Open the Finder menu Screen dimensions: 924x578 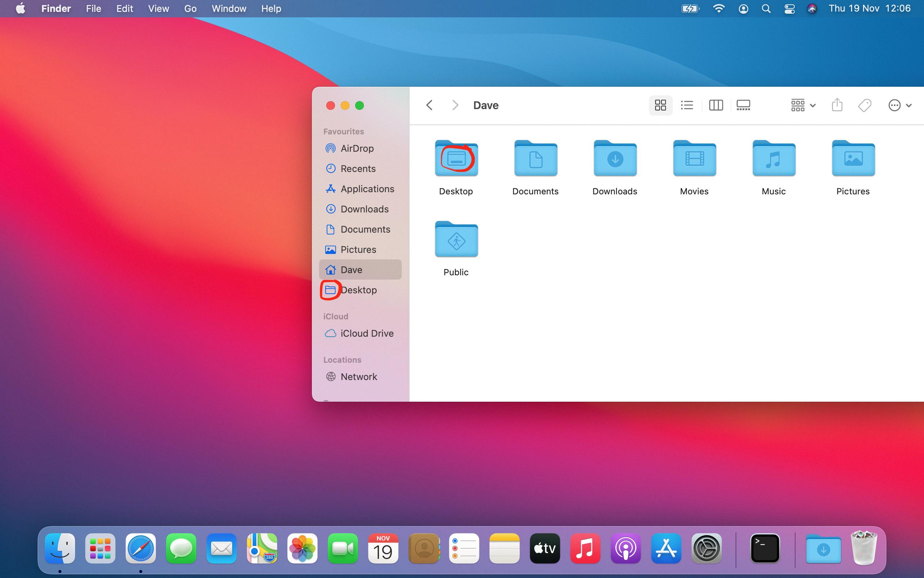point(56,8)
